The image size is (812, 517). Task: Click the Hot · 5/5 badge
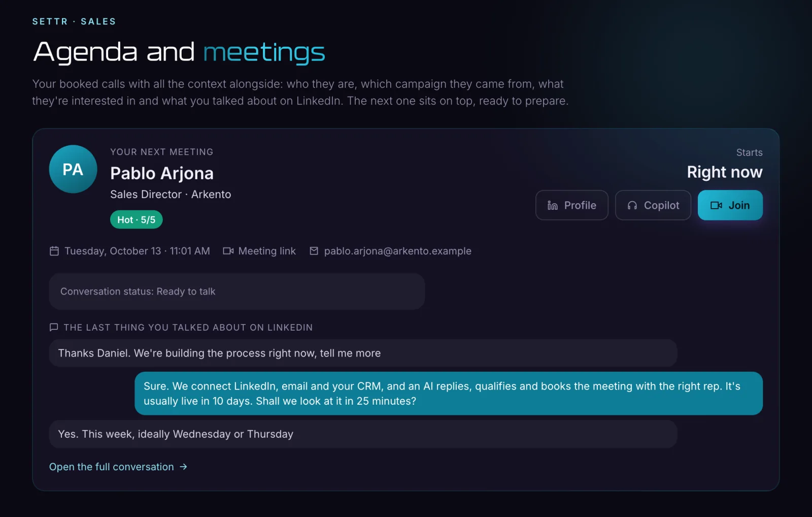coord(137,219)
